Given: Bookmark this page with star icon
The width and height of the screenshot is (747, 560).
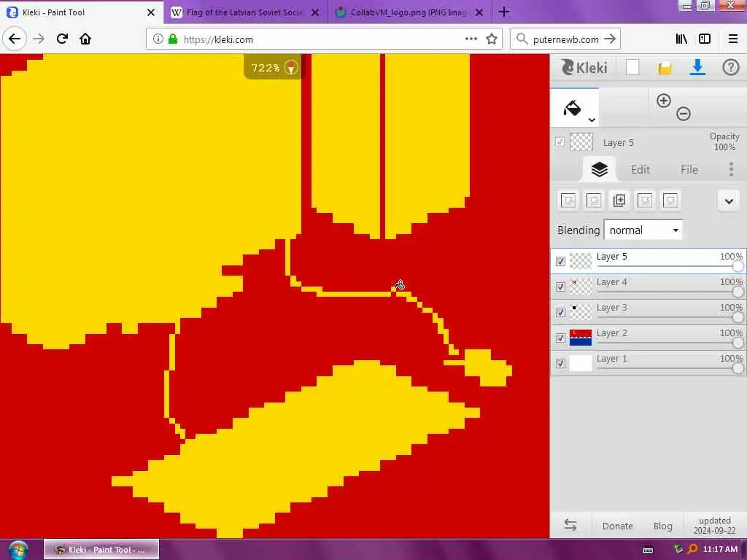Looking at the screenshot, I should click(491, 39).
